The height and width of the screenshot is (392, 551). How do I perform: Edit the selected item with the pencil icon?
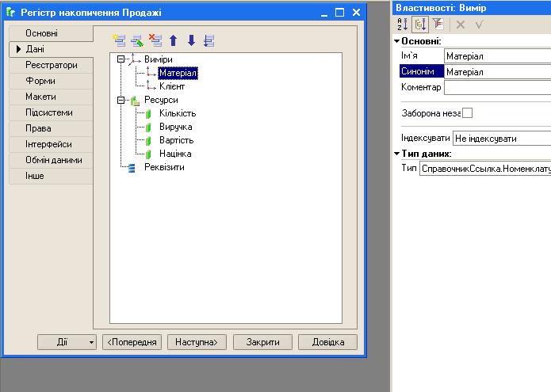pyautogui.click(x=137, y=40)
